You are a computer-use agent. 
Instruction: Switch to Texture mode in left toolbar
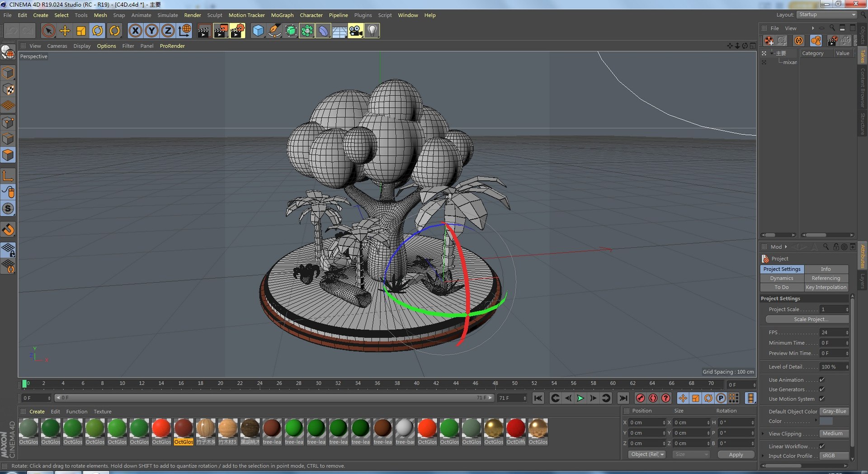[x=8, y=90]
